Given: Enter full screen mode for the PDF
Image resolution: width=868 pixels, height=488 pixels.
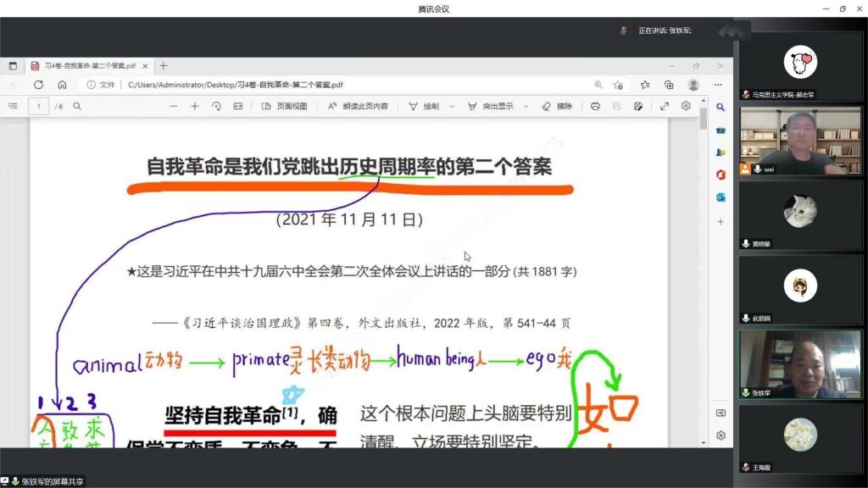Looking at the screenshot, I should point(665,106).
